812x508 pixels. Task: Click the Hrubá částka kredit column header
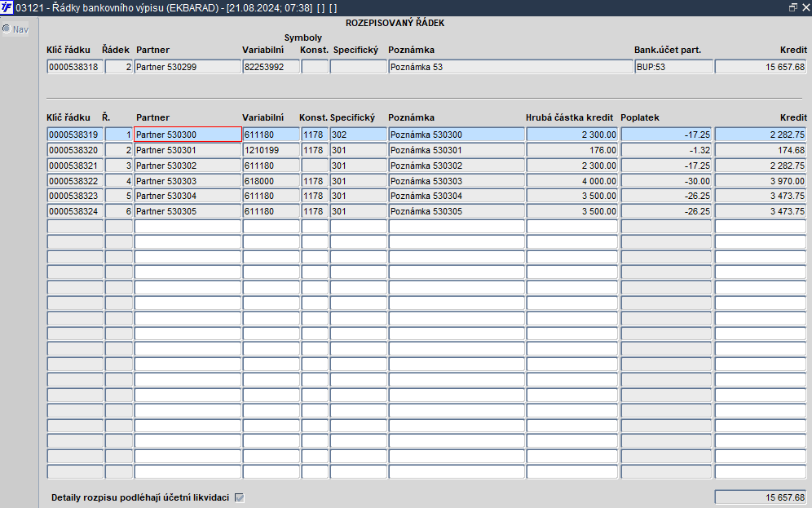(x=569, y=117)
